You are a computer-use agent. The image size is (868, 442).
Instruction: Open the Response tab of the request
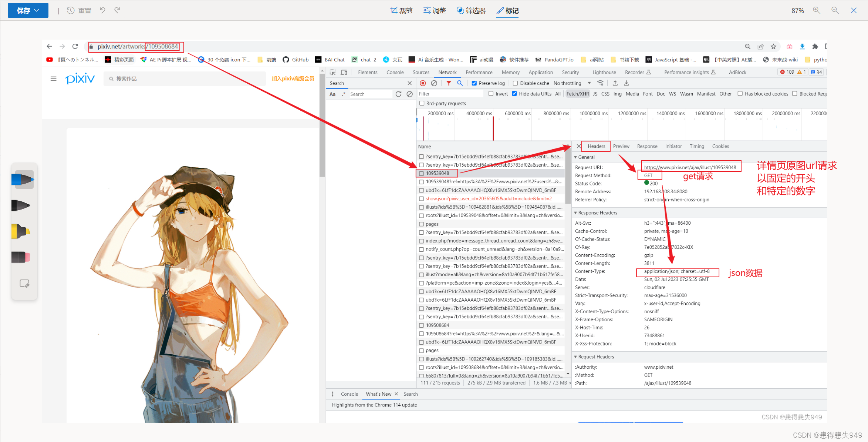[x=647, y=146]
